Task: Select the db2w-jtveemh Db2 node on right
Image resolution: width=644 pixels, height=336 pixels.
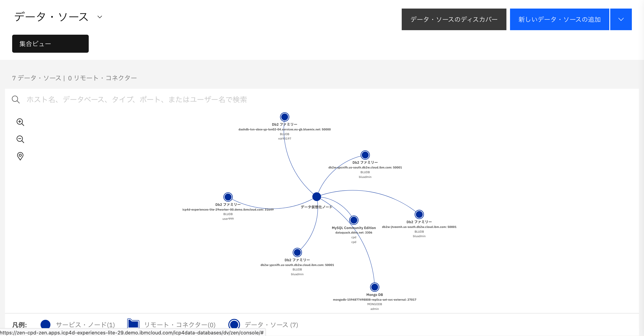Action: pos(419,214)
